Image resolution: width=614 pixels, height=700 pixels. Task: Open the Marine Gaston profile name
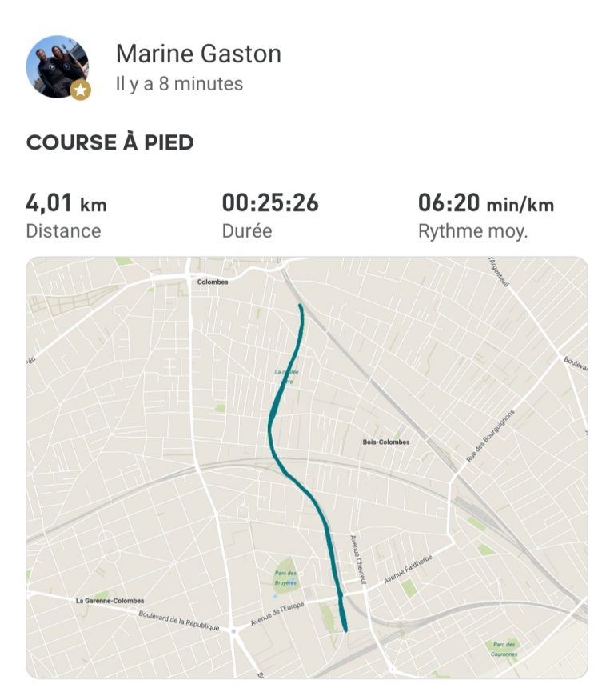coord(198,54)
